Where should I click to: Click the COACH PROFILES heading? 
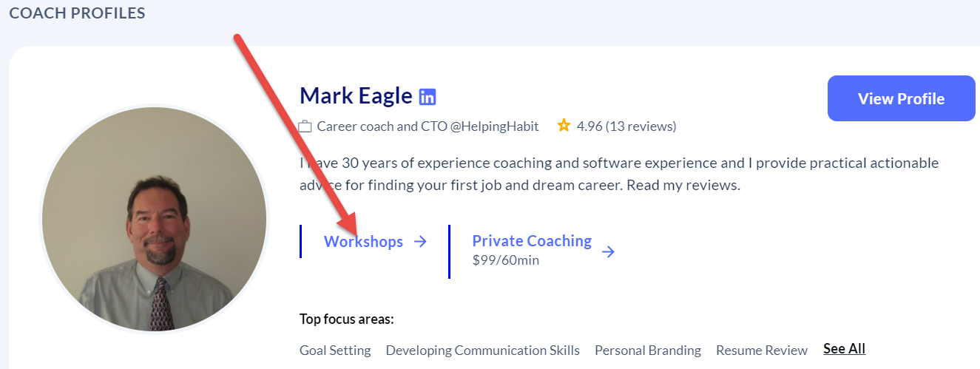coord(77,13)
